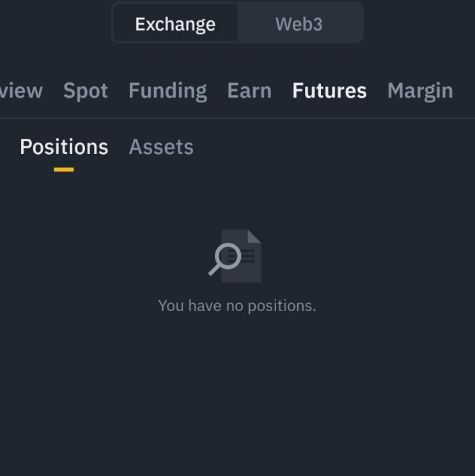The image size is (475, 476).
Task: Click the "You have no positions." message
Action: point(237,306)
